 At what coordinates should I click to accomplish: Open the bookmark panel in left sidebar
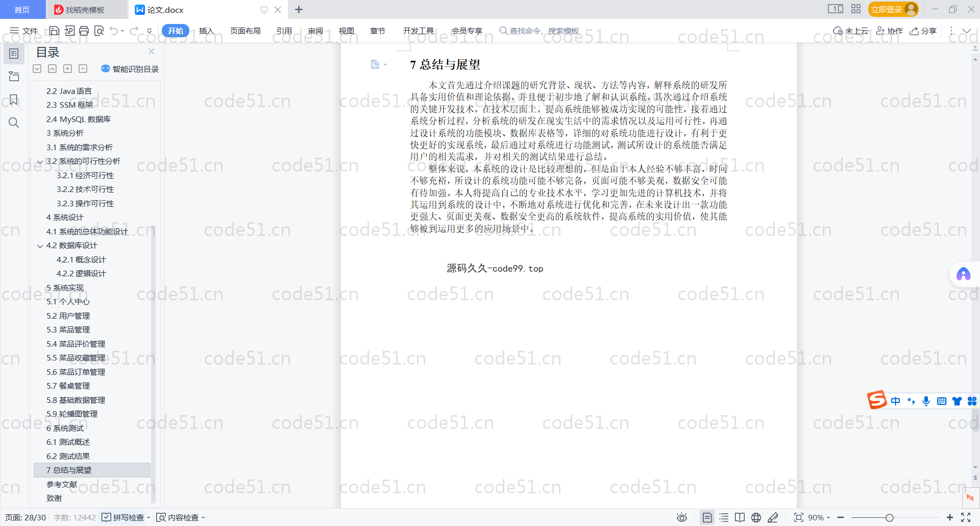pos(14,100)
